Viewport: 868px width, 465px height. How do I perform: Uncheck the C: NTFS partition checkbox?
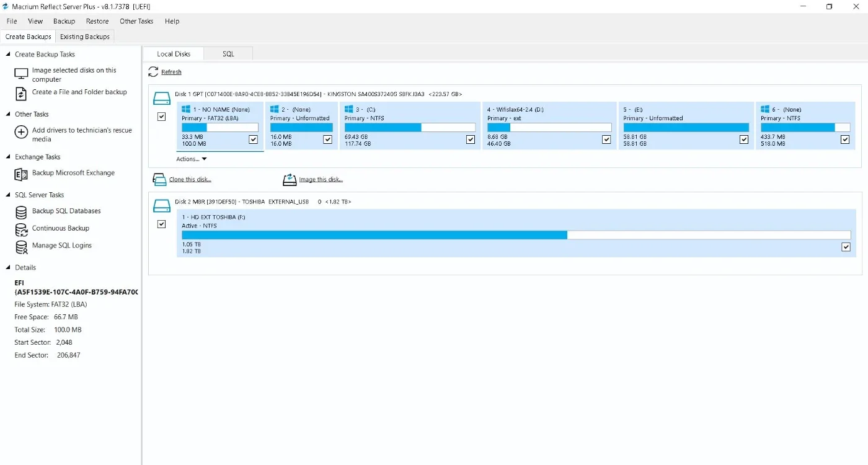(x=471, y=139)
